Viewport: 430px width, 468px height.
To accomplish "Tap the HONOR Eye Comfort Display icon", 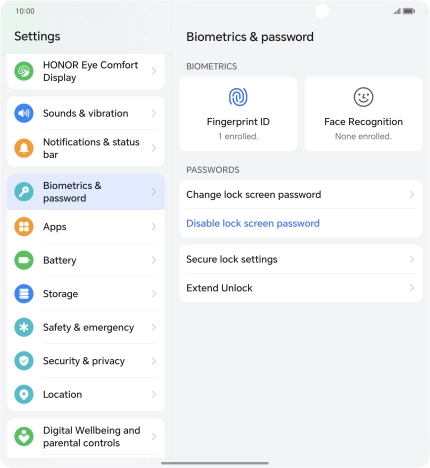I will point(24,71).
